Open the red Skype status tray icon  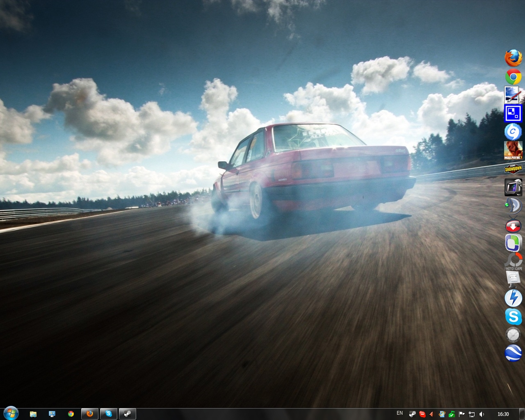pos(422,414)
